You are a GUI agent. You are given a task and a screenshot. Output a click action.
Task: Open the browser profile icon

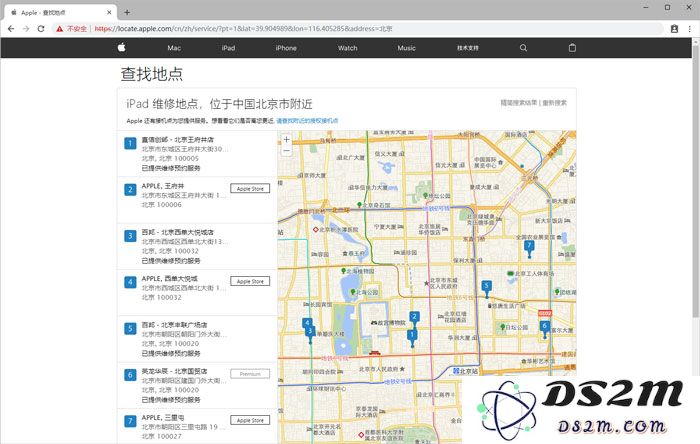[x=674, y=29]
